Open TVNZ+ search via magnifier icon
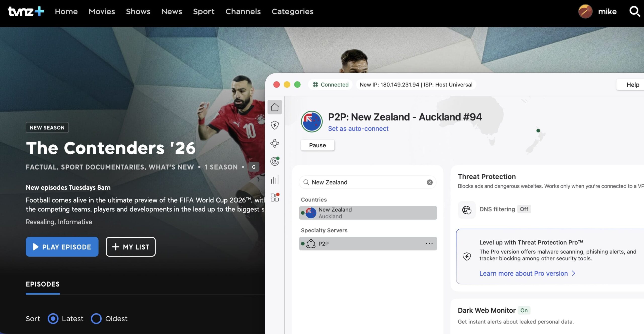Image resolution: width=644 pixels, height=334 pixels. [635, 11]
